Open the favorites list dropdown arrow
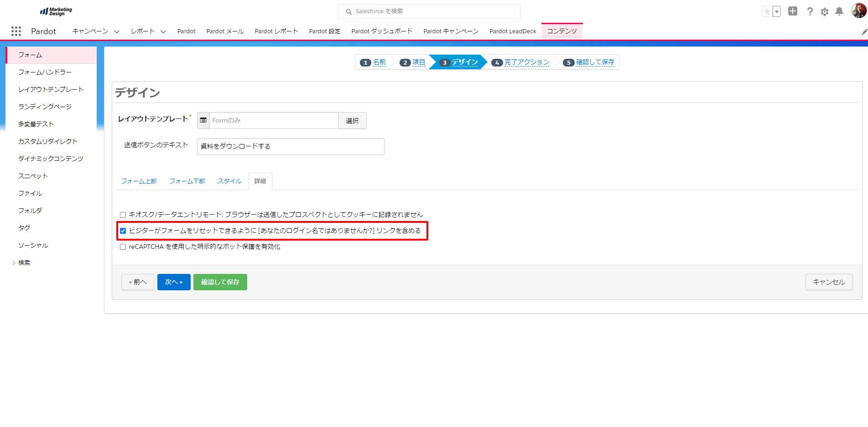Screen dimensions: 868x427 click(x=776, y=11)
